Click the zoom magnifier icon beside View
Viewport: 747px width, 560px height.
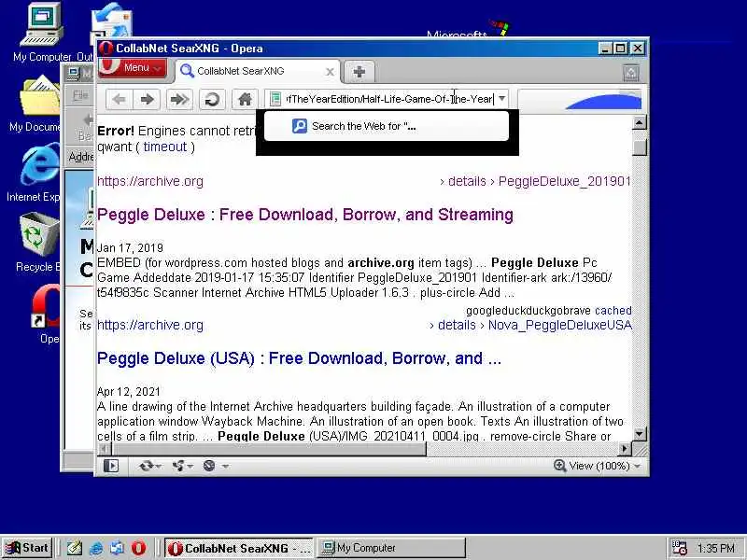coord(559,466)
